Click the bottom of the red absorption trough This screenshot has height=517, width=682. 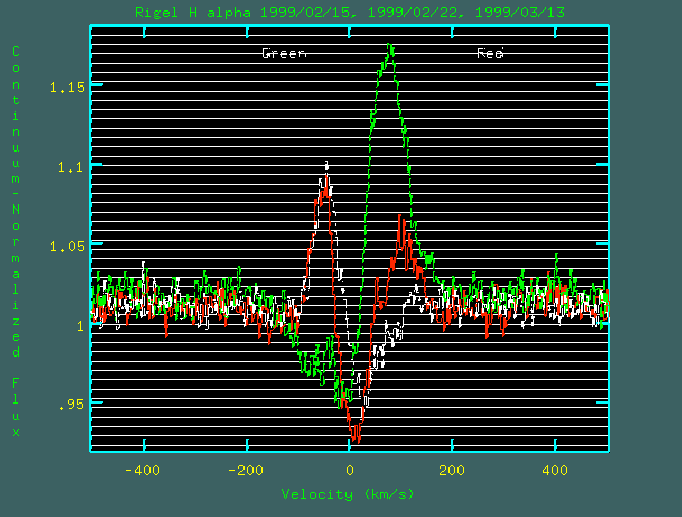point(355,438)
